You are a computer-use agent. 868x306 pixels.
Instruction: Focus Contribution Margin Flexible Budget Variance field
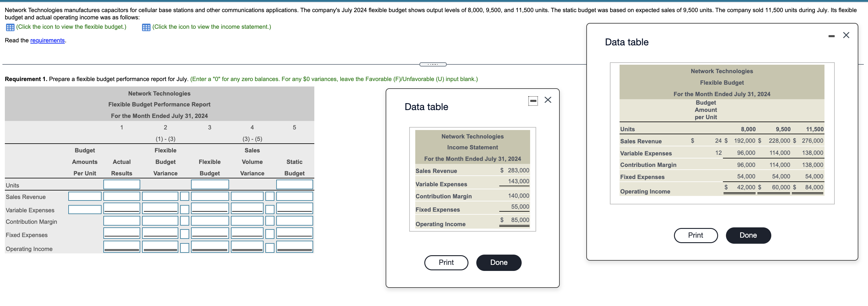click(x=160, y=221)
